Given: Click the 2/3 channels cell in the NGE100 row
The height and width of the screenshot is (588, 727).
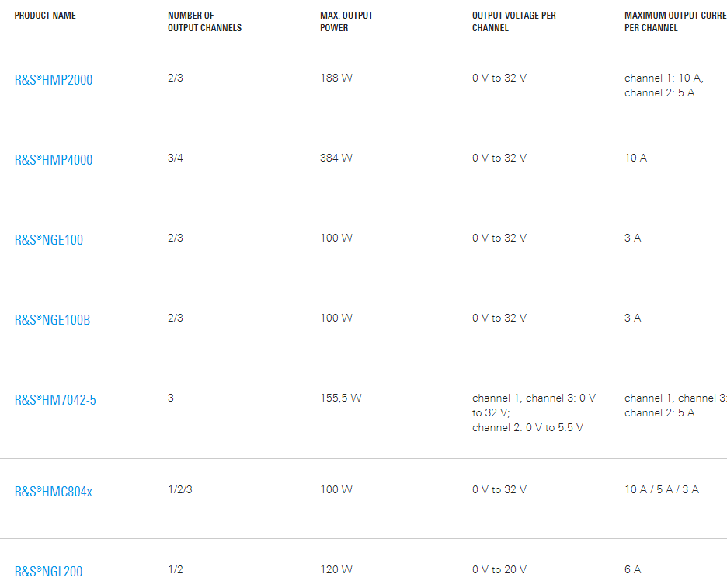Looking at the screenshot, I should click(x=176, y=238).
